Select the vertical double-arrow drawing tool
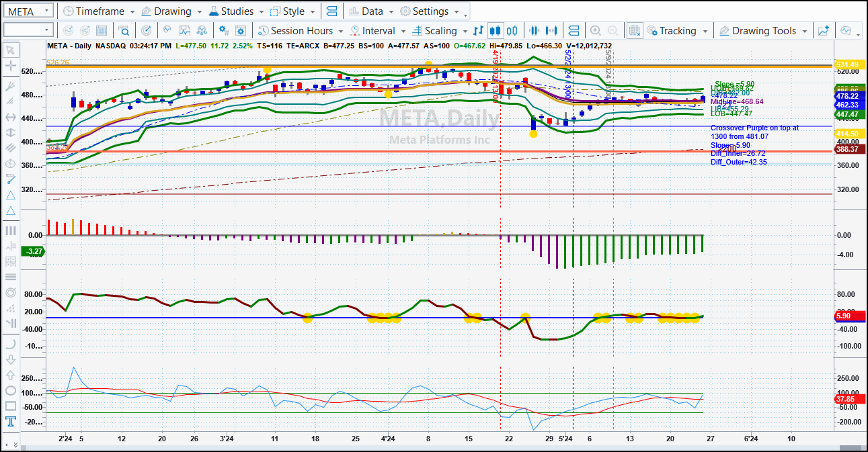Viewport: 868px width, 452px height. [x=11, y=132]
